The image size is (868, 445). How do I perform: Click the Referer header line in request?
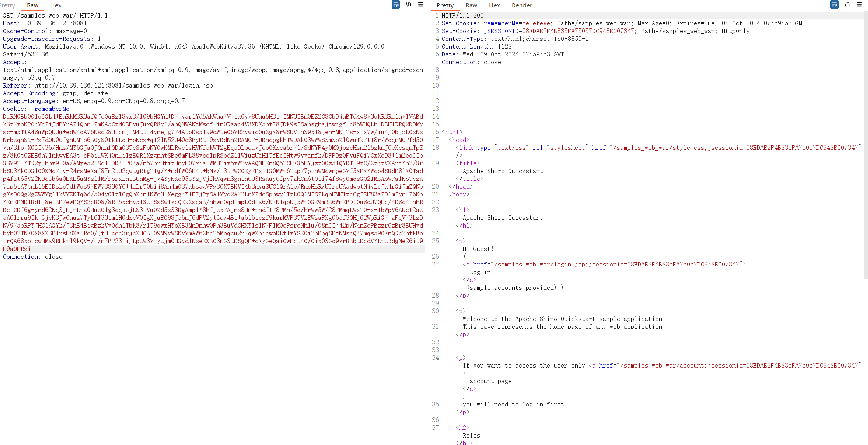click(108, 86)
